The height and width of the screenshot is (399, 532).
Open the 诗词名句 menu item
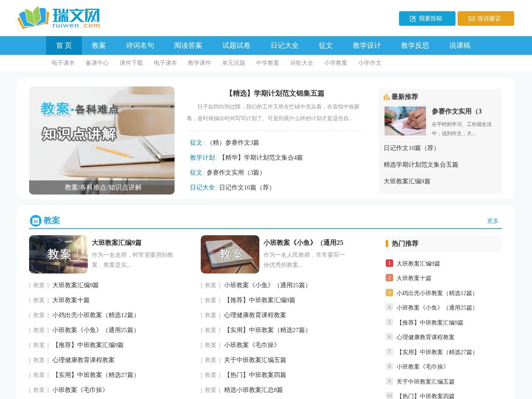[139, 45]
